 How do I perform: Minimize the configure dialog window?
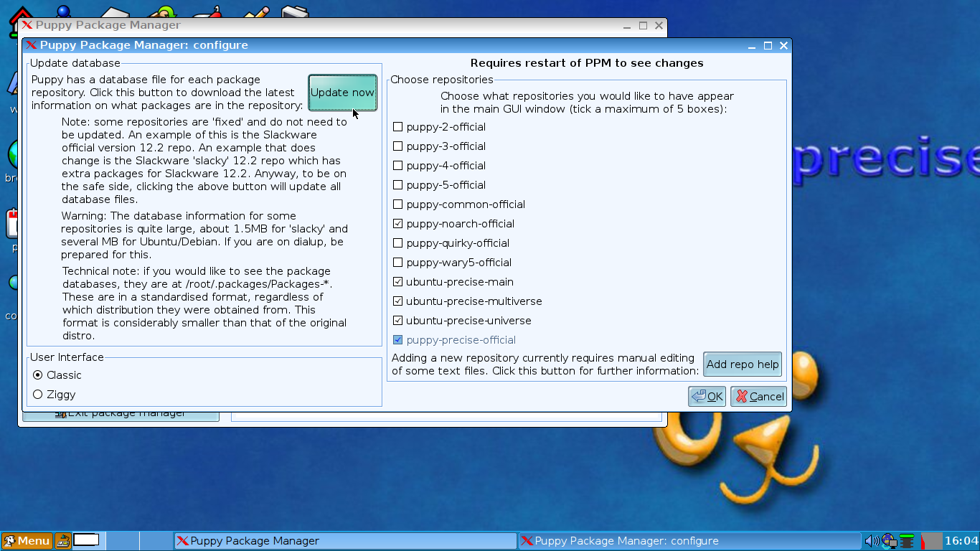tap(752, 45)
